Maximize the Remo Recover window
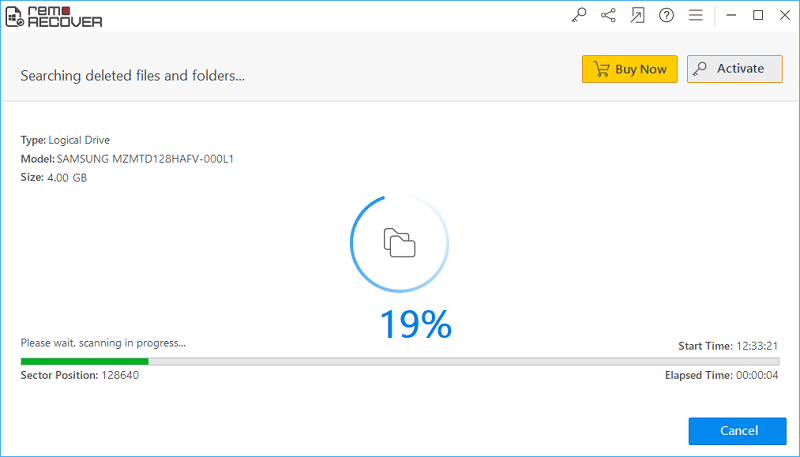This screenshot has height=457, width=800. tap(757, 15)
